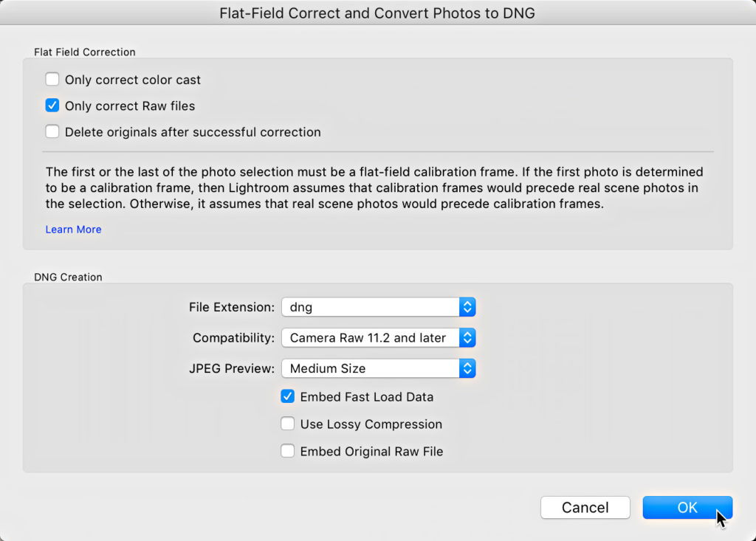The image size is (756, 541).
Task: Check Embed Original Raw File box
Action: point(287,451)
